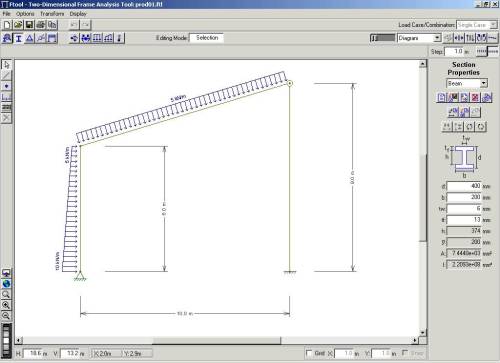The height and width of the screenshot is (363, 500).
Task: Click the section depth d input field
Action: tap(464, 186)
